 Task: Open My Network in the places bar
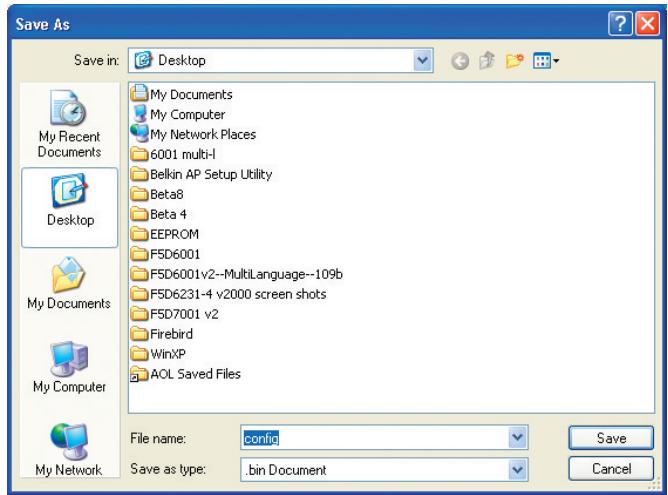[x=69, y=449]
